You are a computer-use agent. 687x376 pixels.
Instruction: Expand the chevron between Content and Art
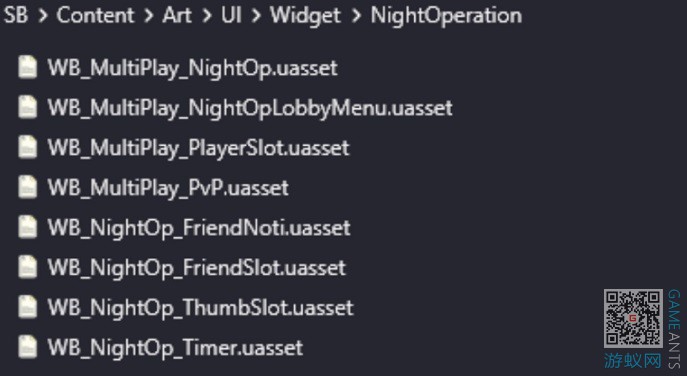149,16
